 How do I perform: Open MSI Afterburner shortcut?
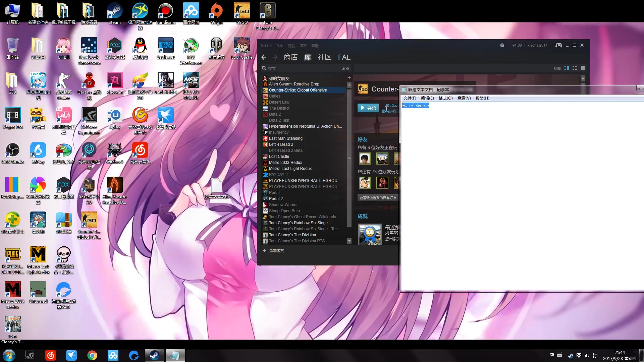[191, 51]
